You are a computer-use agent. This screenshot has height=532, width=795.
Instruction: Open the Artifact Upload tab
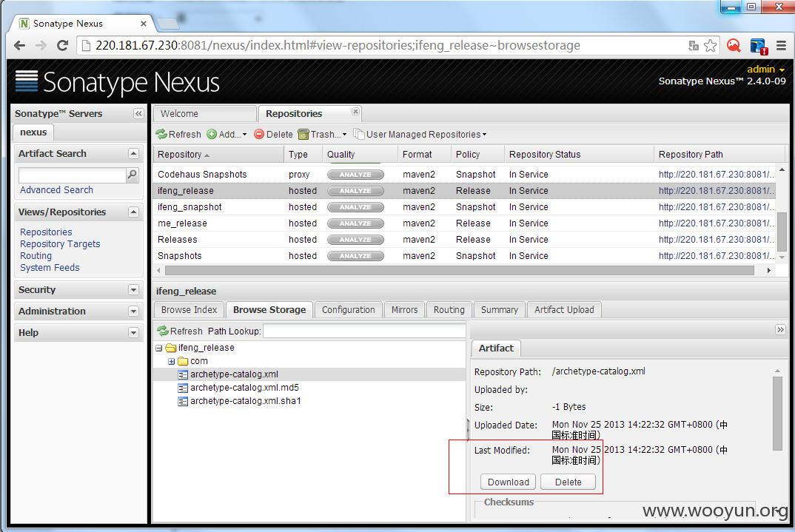click(564, 309)
